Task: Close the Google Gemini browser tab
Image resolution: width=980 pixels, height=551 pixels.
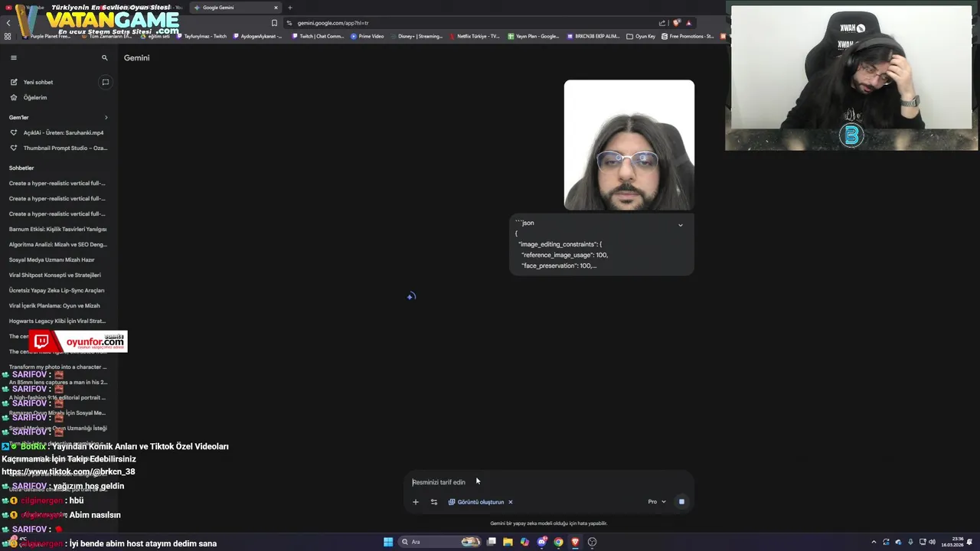Action: point(276,8)
